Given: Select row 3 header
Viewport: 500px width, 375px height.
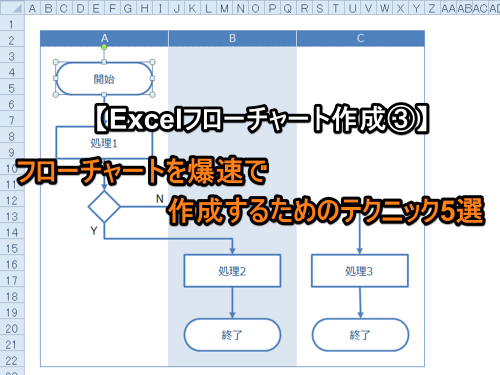Looking at the screenshot, I should pos(12,56).
